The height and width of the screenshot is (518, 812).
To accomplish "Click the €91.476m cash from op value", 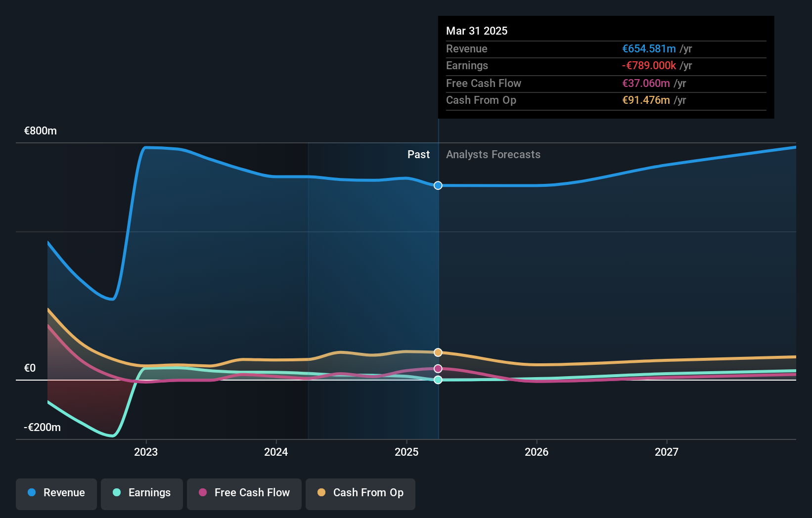I will coord(646,100).
